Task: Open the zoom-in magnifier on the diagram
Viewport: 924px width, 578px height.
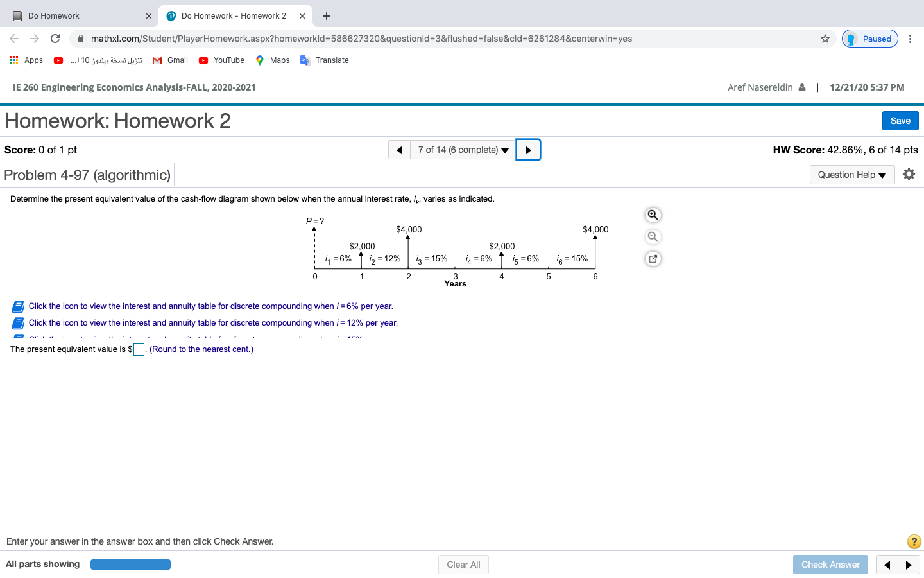Action: click(x=653, y=215)
